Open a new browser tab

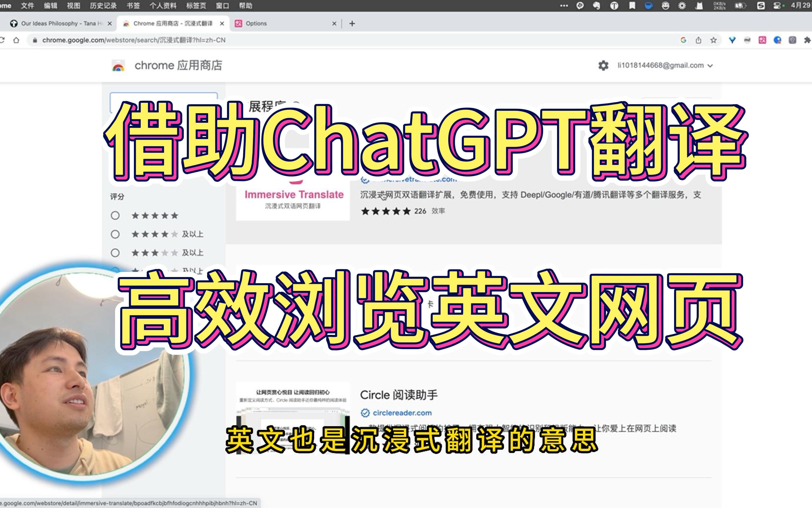point(352,24)
